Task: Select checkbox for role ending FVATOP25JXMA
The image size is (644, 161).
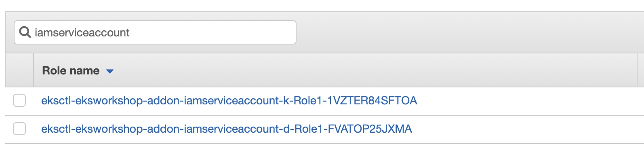Action: click(19, 129)
